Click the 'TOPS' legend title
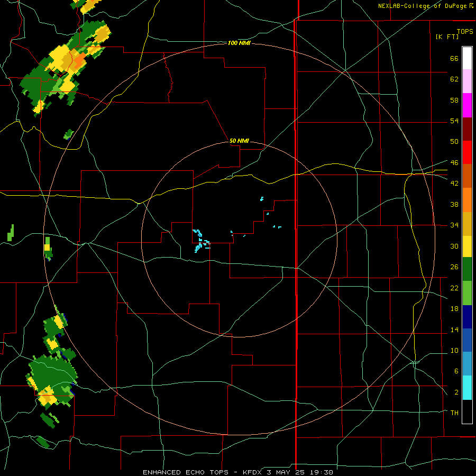The image size is (476, 476). (465, 31)
